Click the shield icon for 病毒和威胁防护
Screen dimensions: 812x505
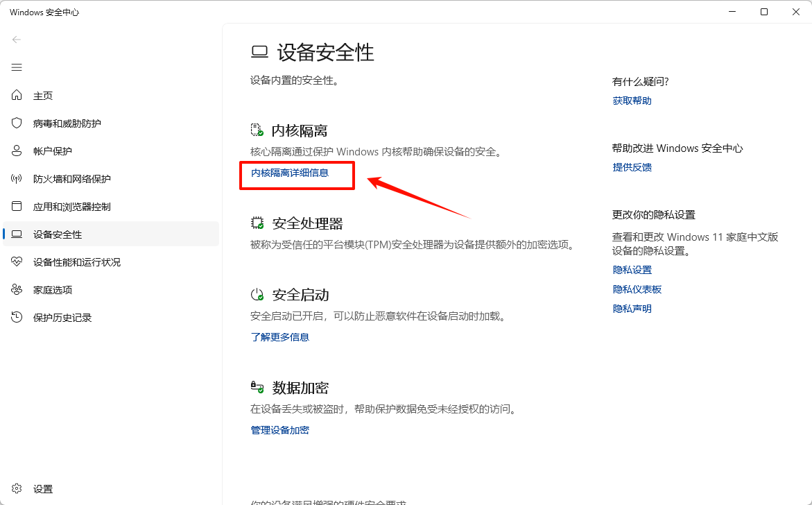point(17,123)
